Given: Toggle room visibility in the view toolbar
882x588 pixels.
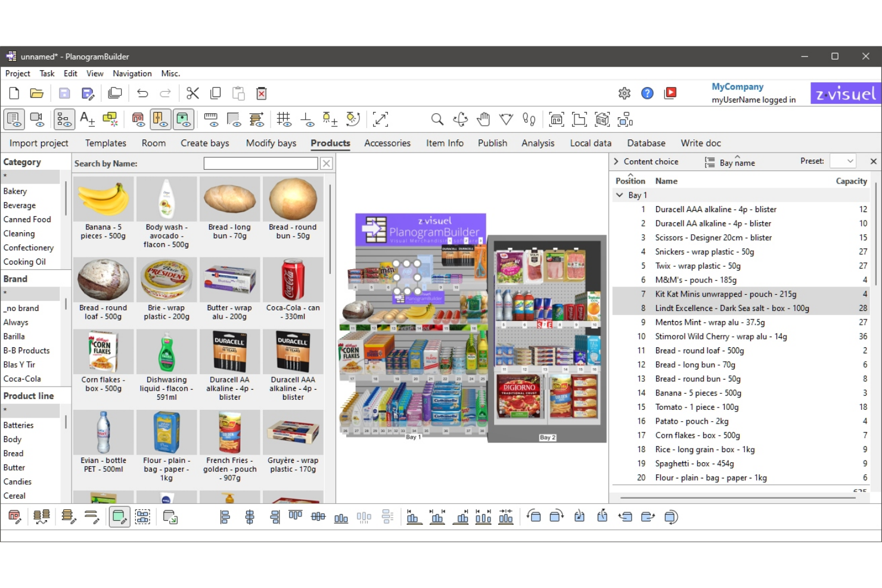Looking at the screenshot, I should 138,119.
